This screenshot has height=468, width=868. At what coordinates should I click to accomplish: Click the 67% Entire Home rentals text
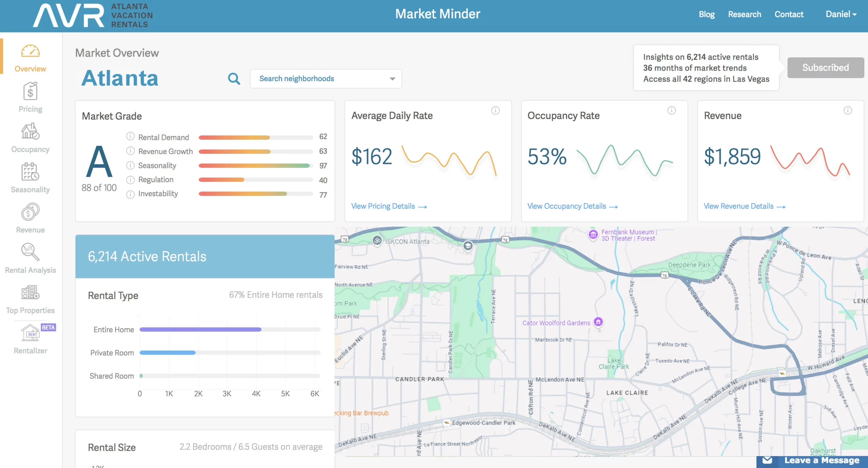point(276,295)
